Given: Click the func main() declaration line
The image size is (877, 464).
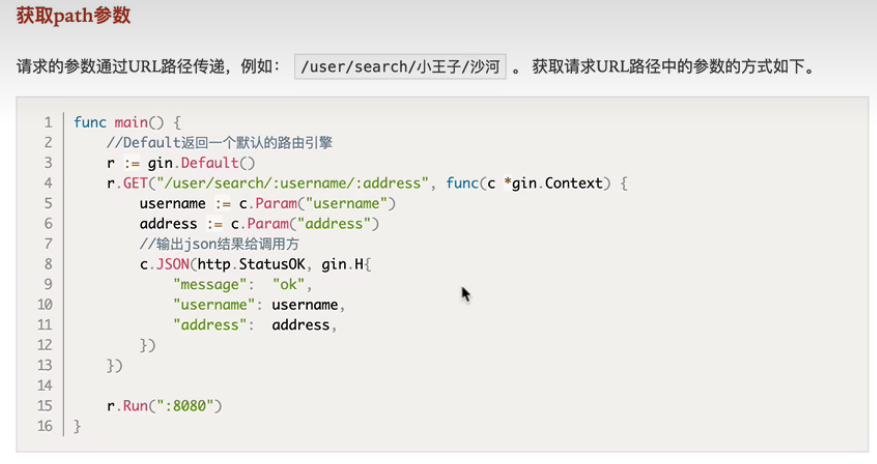Looking at the screenshot, I should 127,122.
